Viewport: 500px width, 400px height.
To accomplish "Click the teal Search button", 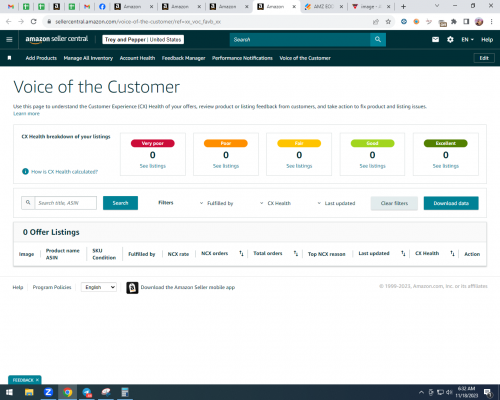I will 120,203.
